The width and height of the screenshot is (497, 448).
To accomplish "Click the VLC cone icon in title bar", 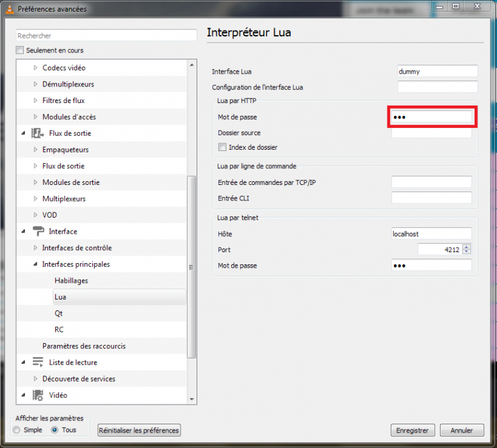I will 8,9.
